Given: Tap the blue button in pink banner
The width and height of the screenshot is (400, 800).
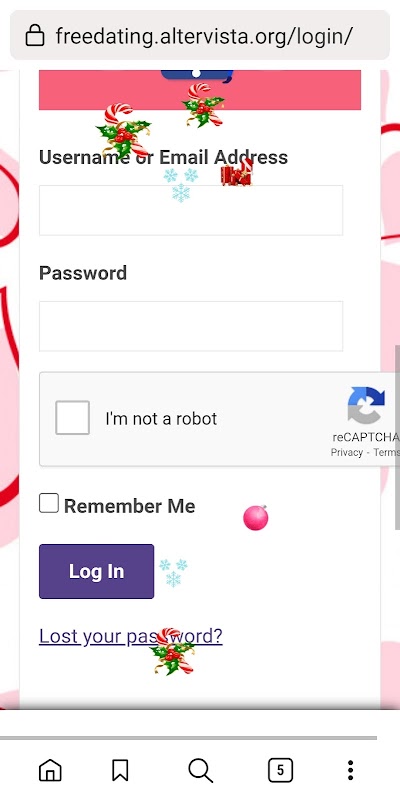Looking at the screenshot, I should pyautogui.click(x=197, y=76).
